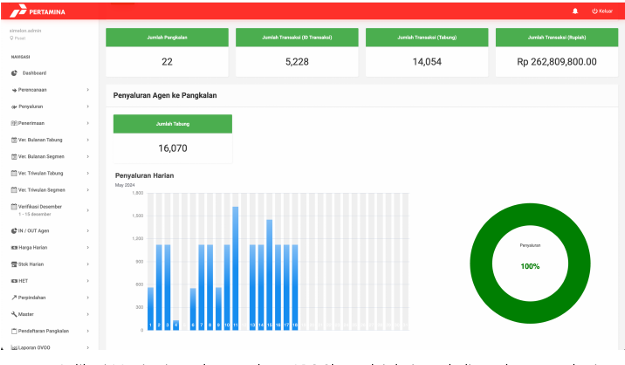Click the Ver. Triwulan Segmen calendar icon
Image resolution: width=625 pixels, height=365 pixels.
click(x=14, y=190)
